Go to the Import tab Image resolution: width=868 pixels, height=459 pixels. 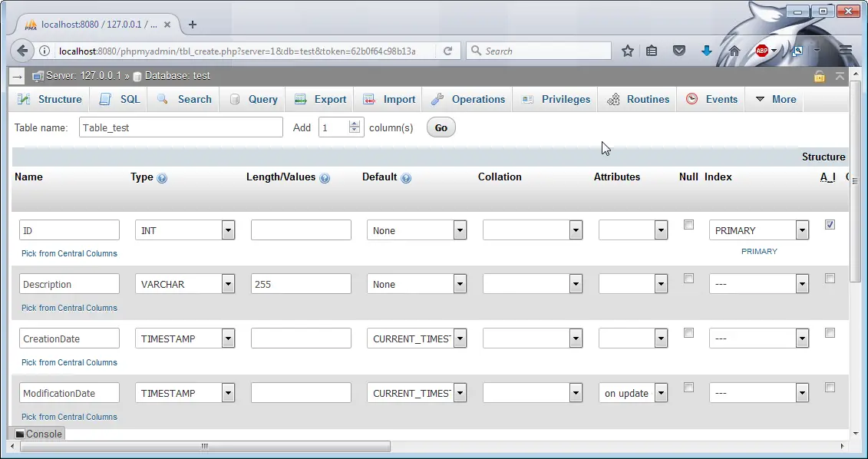388,99
